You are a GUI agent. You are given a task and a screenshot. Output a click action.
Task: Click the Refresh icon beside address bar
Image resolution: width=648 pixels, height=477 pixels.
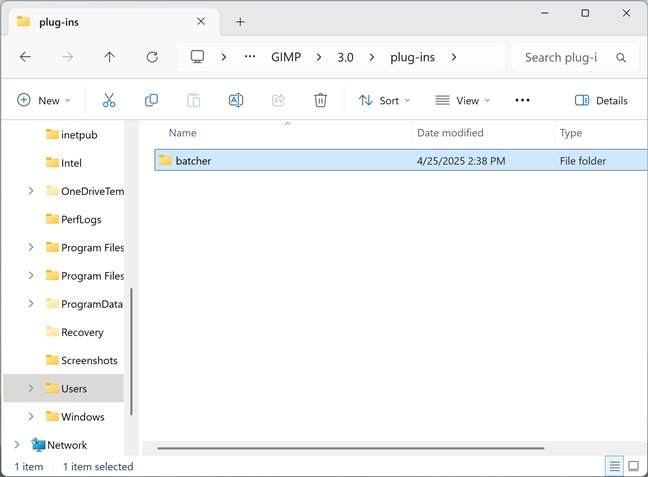[152, 57]
